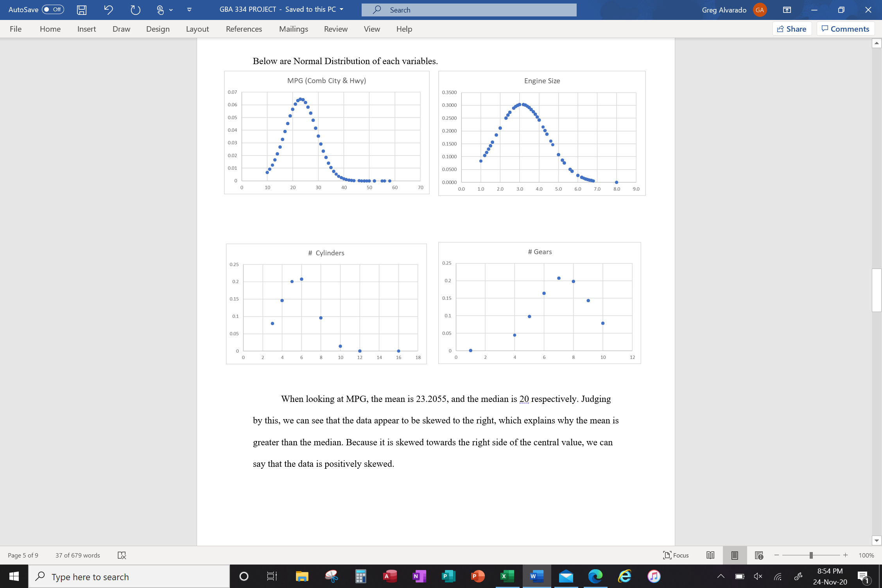Click the Ribbon Display Options icon

click(x=787, y=10)
